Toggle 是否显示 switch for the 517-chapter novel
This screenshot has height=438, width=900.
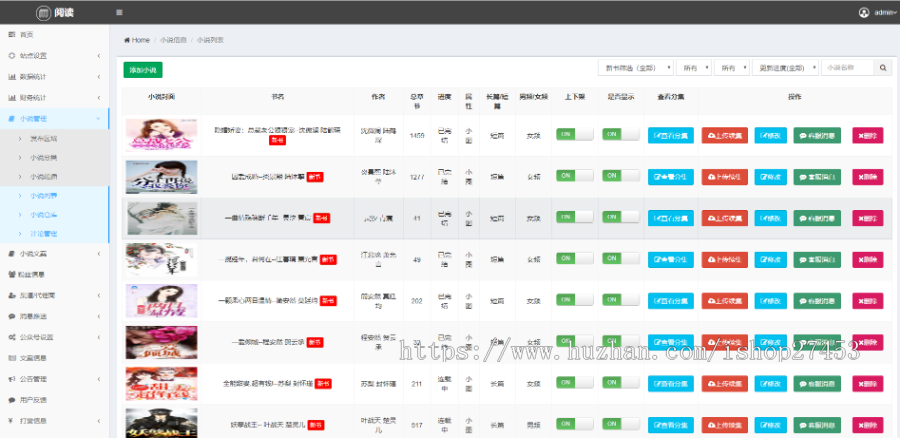620,424
